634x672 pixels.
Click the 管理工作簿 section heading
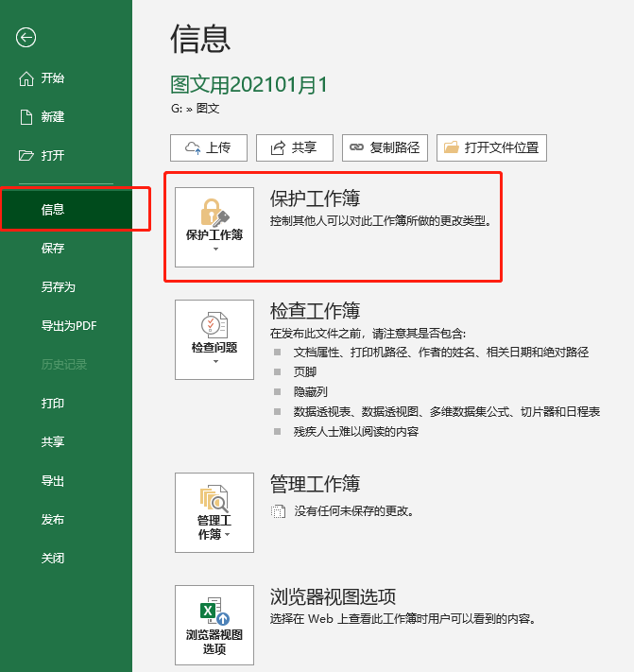(x=315, y=484)
